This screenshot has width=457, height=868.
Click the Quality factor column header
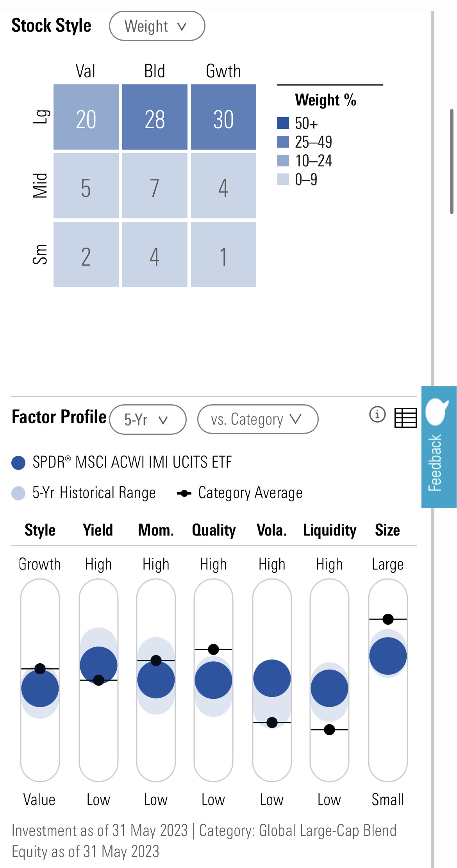coord(214,530)
